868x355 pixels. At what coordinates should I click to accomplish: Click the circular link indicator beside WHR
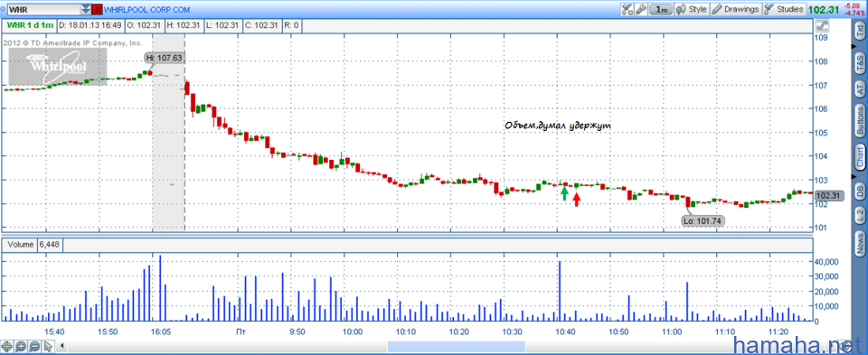pos(4,9)
